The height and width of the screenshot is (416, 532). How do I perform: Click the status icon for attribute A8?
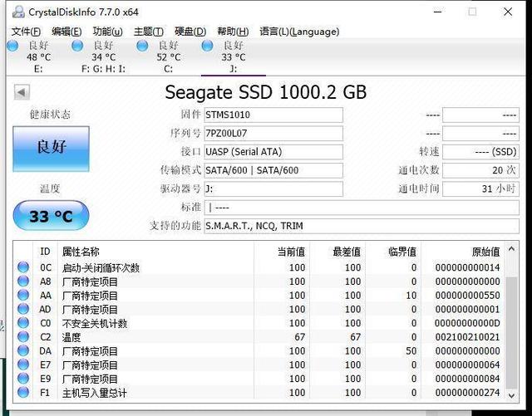click(23, 281)
